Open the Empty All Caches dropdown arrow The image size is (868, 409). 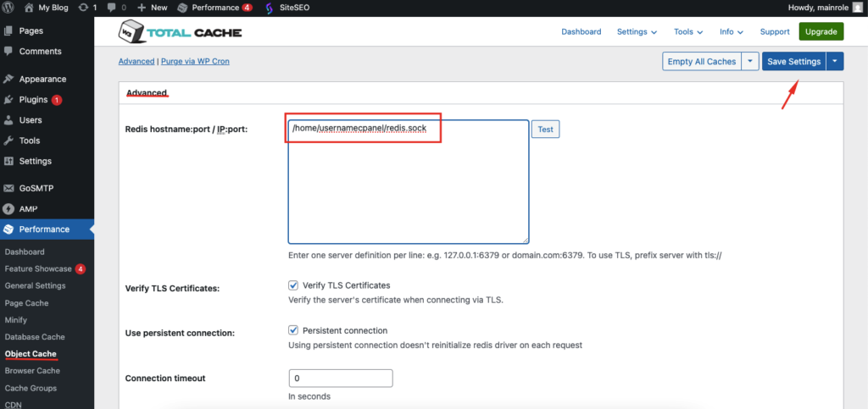click(749, 61)
